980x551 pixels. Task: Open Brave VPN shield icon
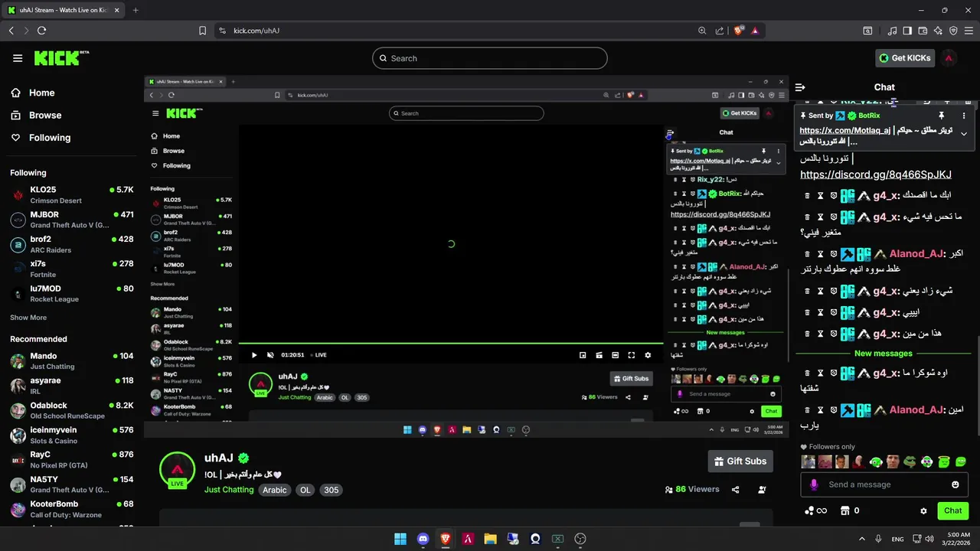coord(953,31)
